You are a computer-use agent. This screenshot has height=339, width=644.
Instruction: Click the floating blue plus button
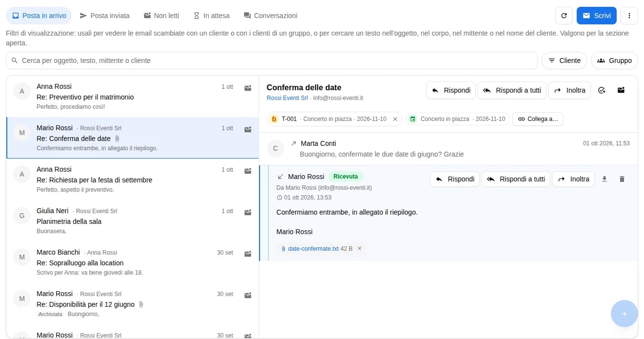click(x=624, y=314)
